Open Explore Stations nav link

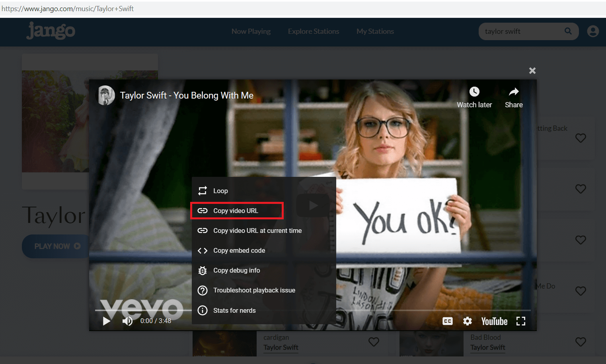[x=314, y=31]
